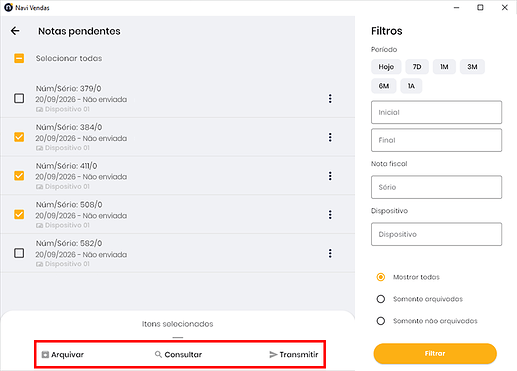The image size is (517, 371).
Task: Click the Dispositivo input field
Action: click(436, 234)
